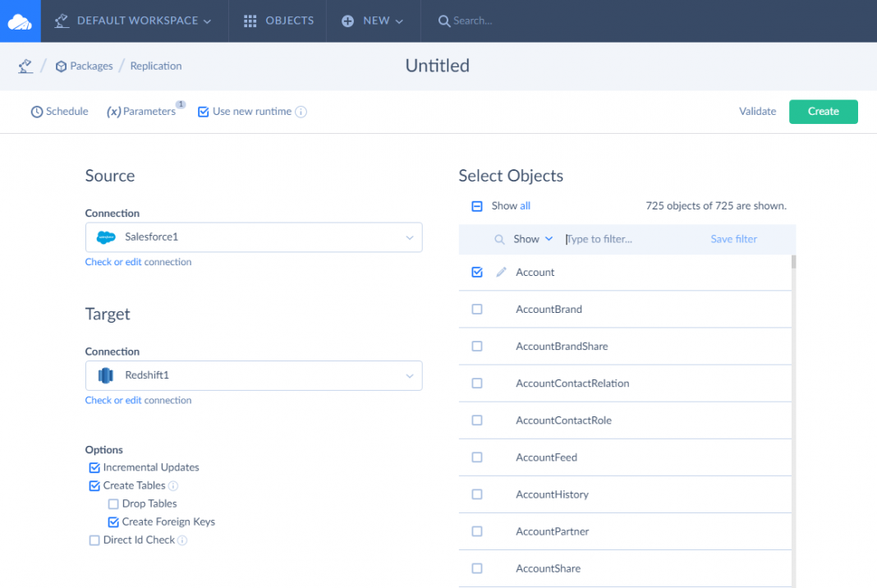877x588 pixels.
Task: Click the pencil edit icon beside Account
Action: 502,273
